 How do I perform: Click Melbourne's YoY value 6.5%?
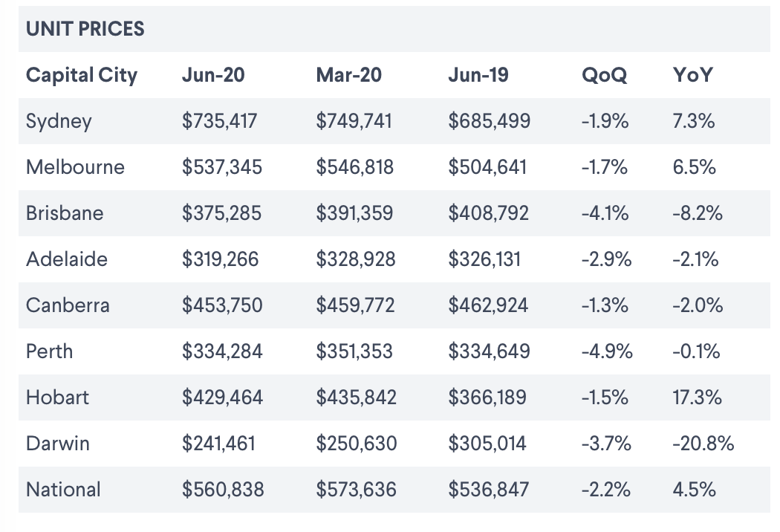[694, 167]
